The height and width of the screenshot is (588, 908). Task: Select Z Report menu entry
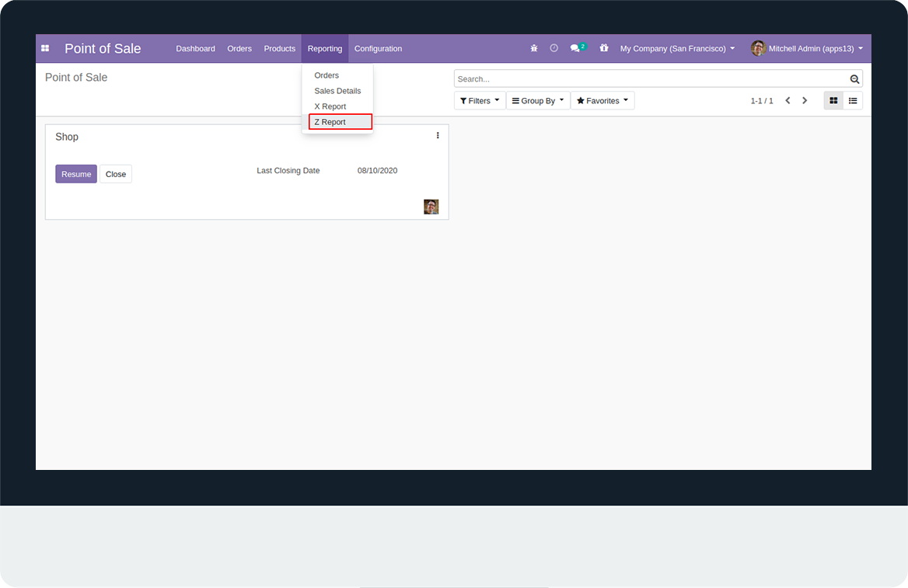(x=340, y=121)
